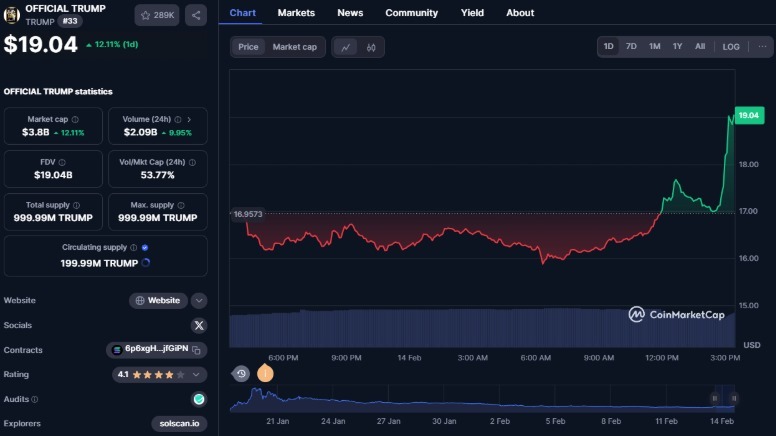Click the share icon button
The height and width of the screenshot is (436, 776).
(x=196, y=15)
